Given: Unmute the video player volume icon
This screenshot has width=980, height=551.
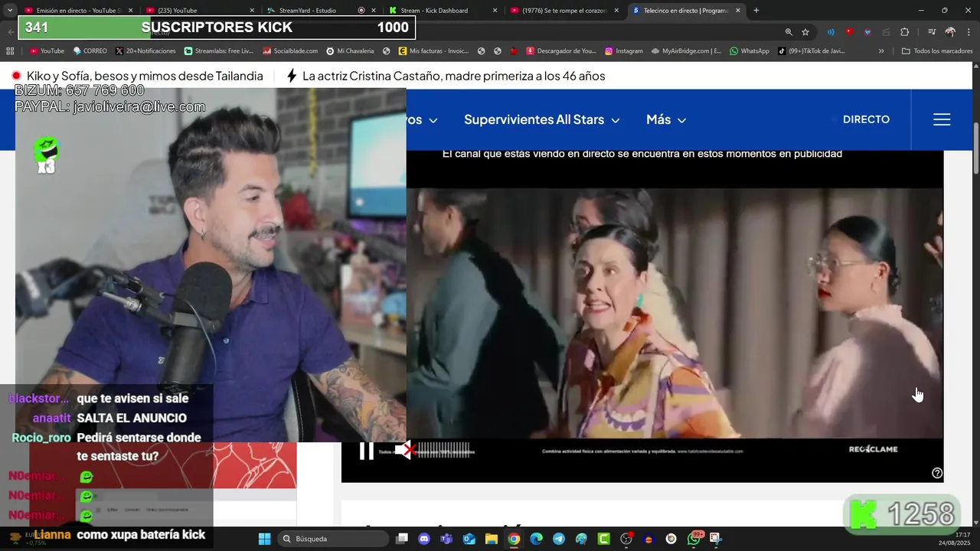Looking at the screenshot, I should tap(405, 450).
